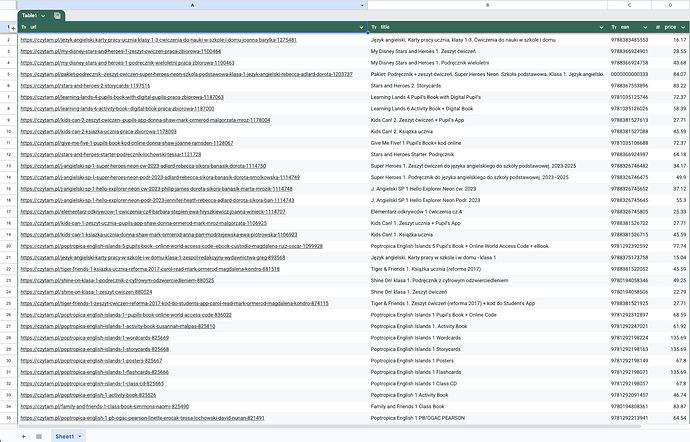Open the url column header dropdown
The height and width of the screenshot is (442, 690).
coord(362,27)
